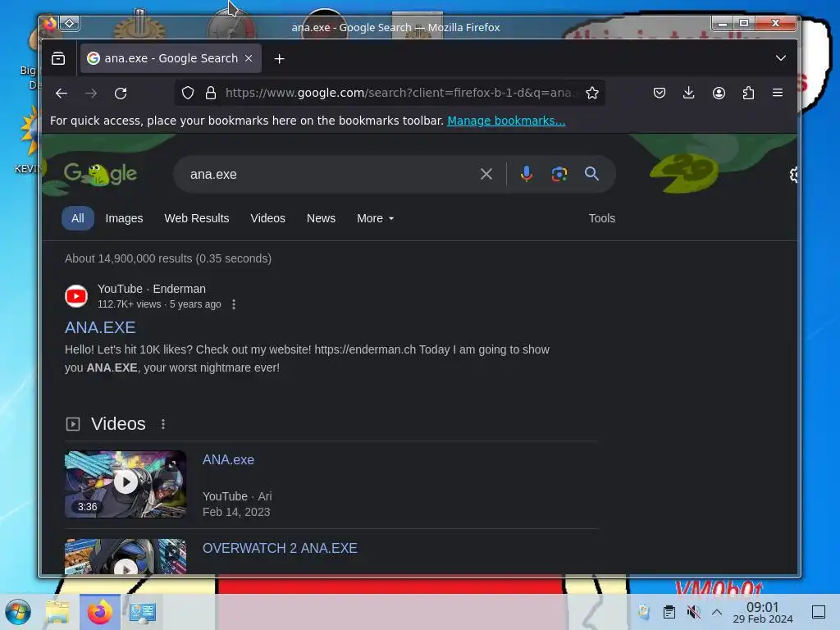Open ANA.exe video by Ari
The height and width of the screenshot is (630, 840).
pyautogui.click(x=228, y=459)
